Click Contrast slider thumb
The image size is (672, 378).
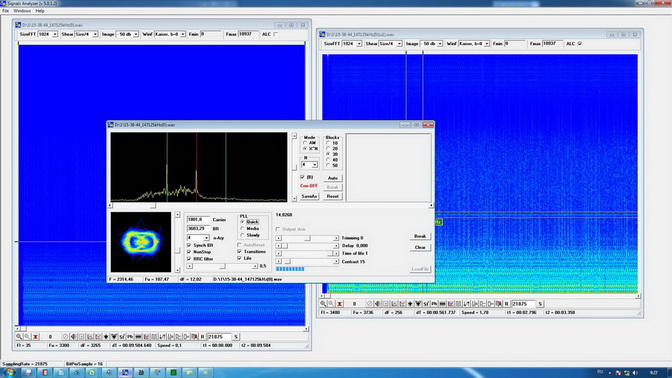tap(288, 261)
